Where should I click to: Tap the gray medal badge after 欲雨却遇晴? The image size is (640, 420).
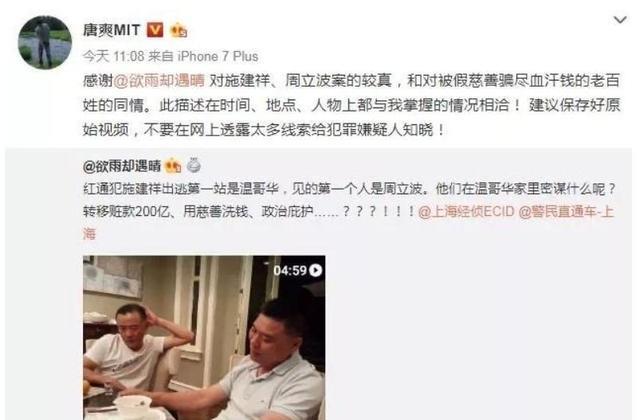(x=193, y=165)
